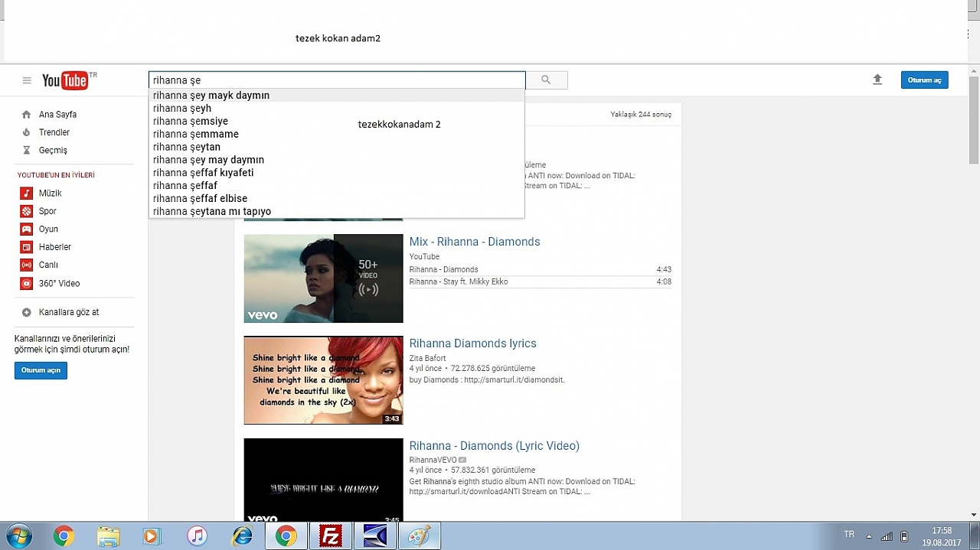Click the Canlı live icon
Image resolution: width=980 pixels, height=550 pixels.
tap(27, 265)
